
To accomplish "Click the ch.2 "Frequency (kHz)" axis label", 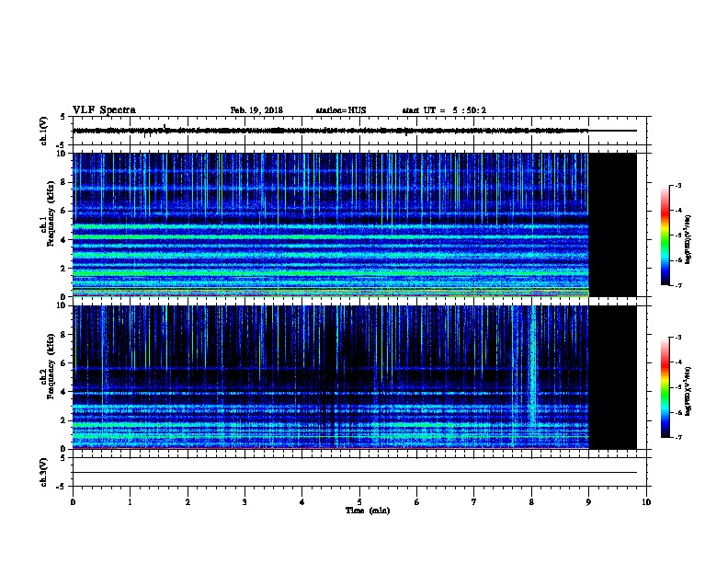I will [51, 366].
